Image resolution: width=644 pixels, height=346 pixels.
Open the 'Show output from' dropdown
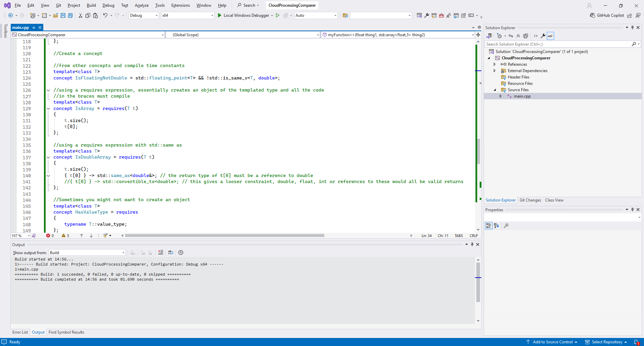(x=87, y=252)
